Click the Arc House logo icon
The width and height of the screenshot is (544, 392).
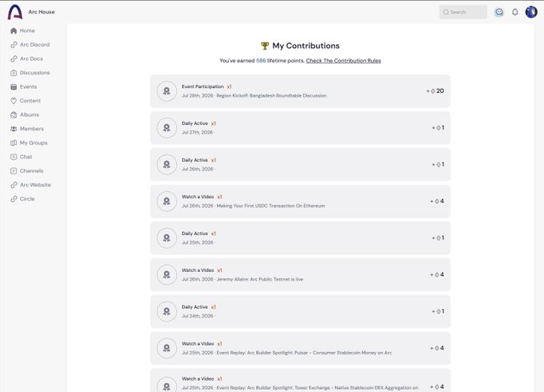(x=15, y=12)
